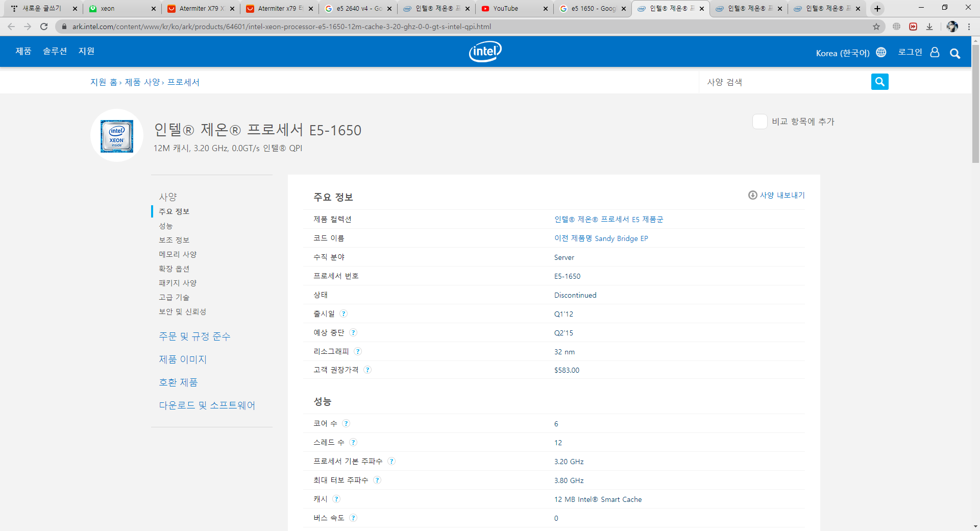Bookmark this page with star icon
Screen dimensions: 980x531
point(876,27)
